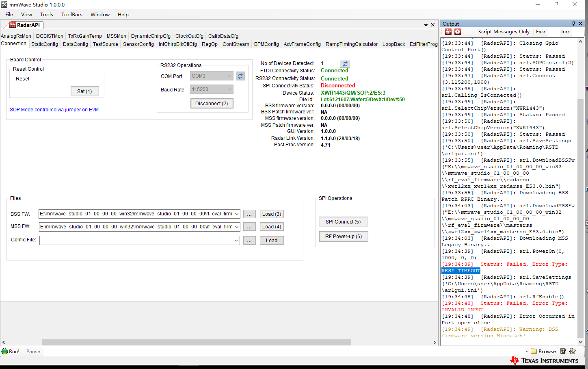Switch to the ContStream tab

point(236,44)
